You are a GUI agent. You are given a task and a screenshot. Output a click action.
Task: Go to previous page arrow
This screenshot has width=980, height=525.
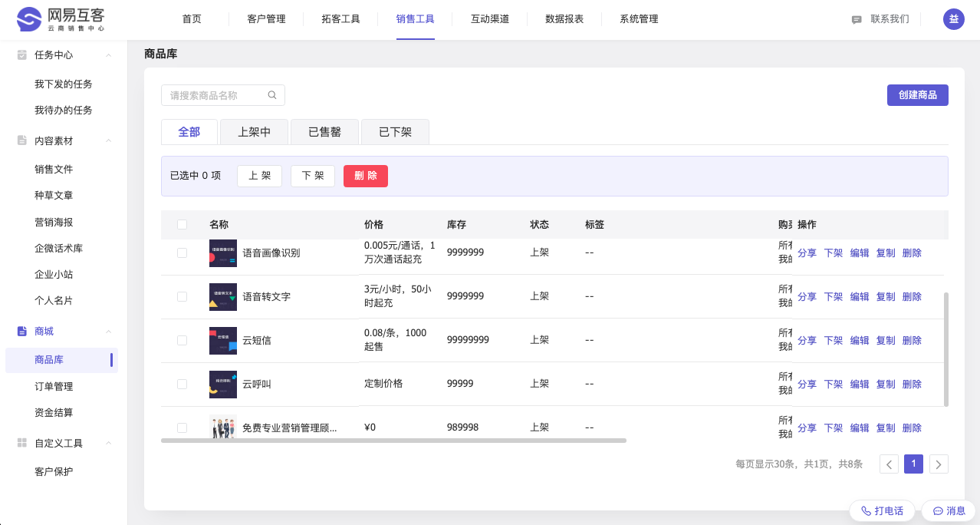point(889,464)
